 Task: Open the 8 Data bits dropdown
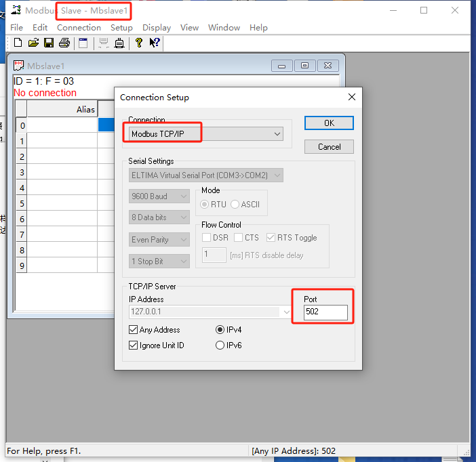pos(159,217)
